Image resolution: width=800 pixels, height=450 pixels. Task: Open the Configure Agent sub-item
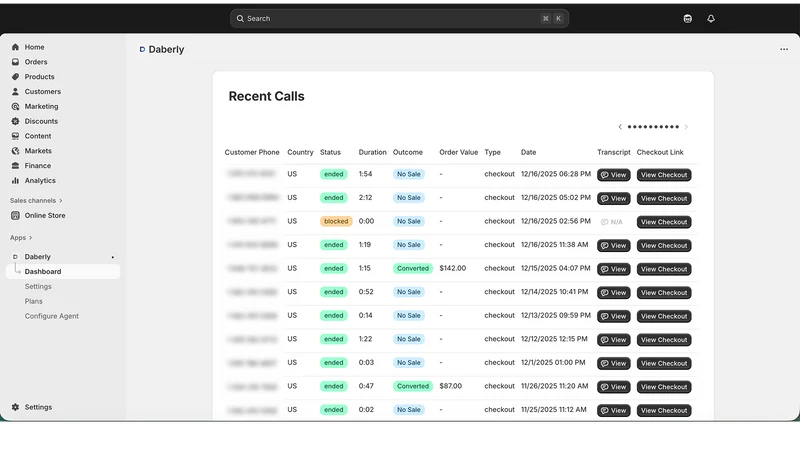[52, 316]
